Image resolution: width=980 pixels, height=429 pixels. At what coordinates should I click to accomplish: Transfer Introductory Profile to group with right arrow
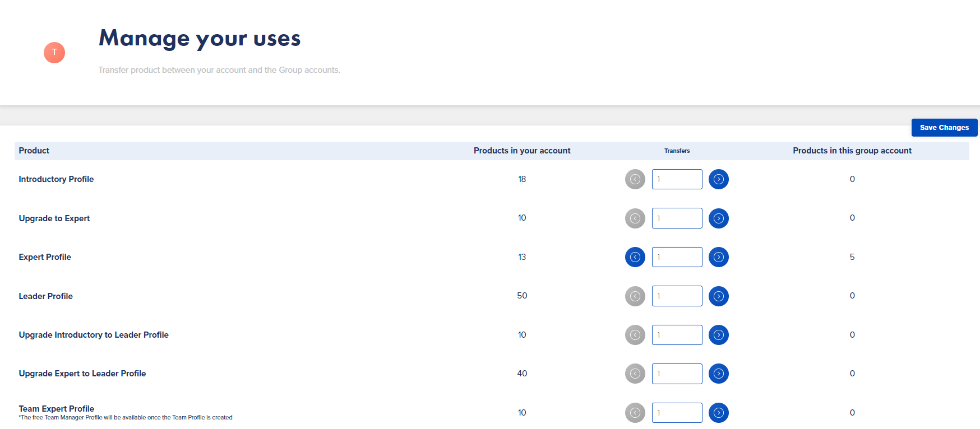coord(719,179)
